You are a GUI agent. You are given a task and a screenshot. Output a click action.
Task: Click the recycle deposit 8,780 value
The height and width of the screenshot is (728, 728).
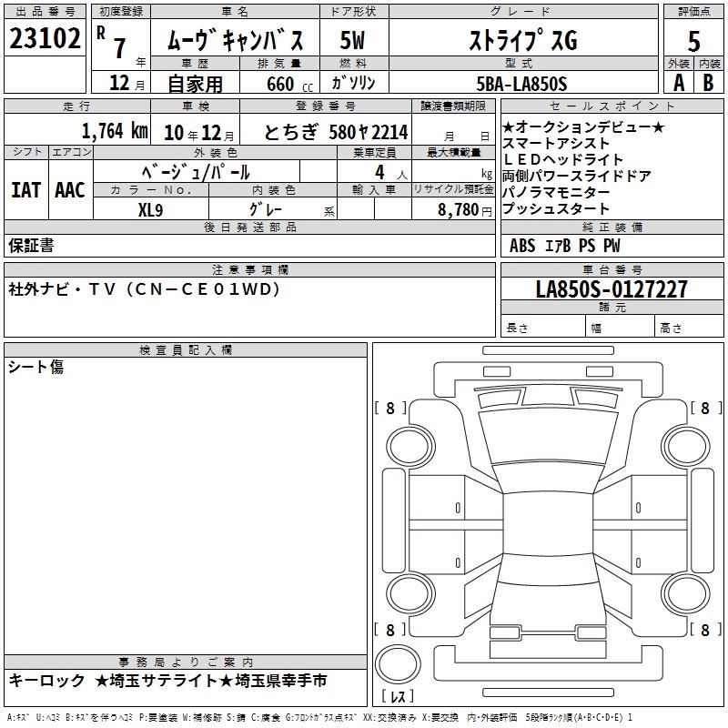(452, 208)
